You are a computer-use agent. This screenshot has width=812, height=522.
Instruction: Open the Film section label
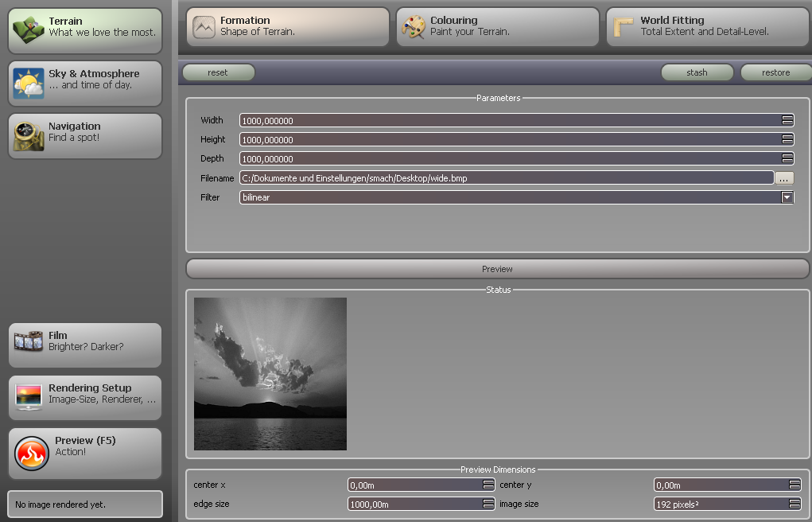pyautogui.click(x=57, y=335)
